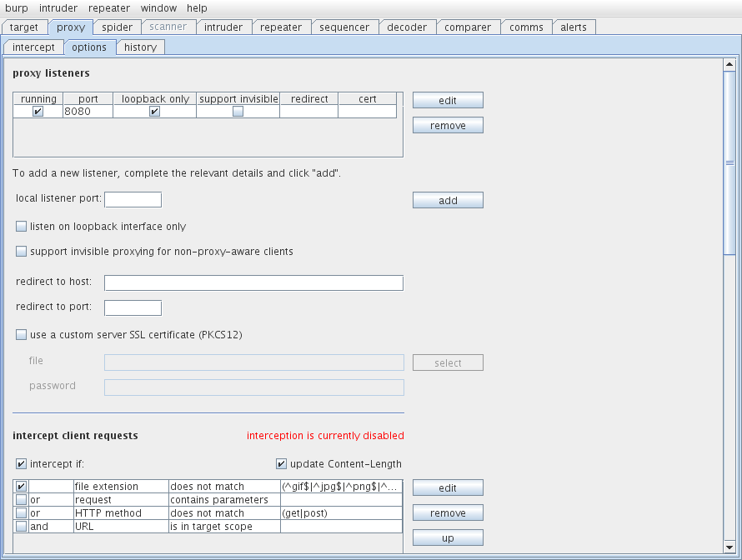Open the intercept sub-tab
Viewport: 742px width, 560px height.
33,47
